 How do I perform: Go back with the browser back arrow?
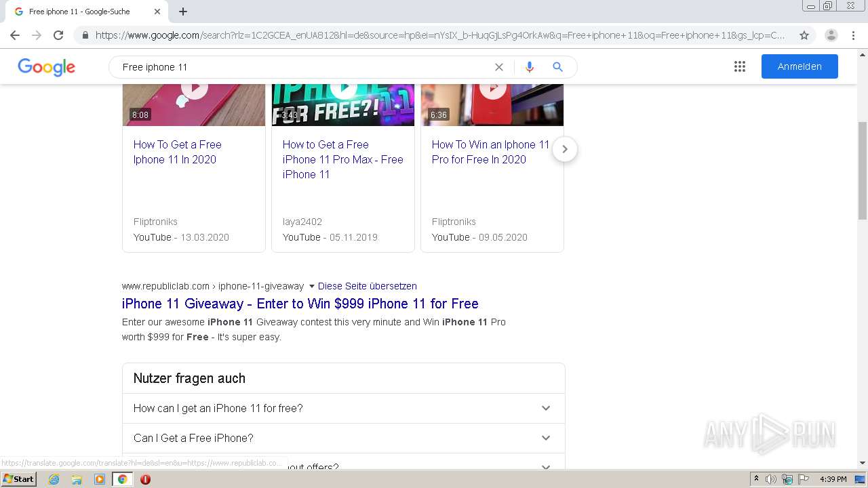pyautogui.click(x=15, y=35)
